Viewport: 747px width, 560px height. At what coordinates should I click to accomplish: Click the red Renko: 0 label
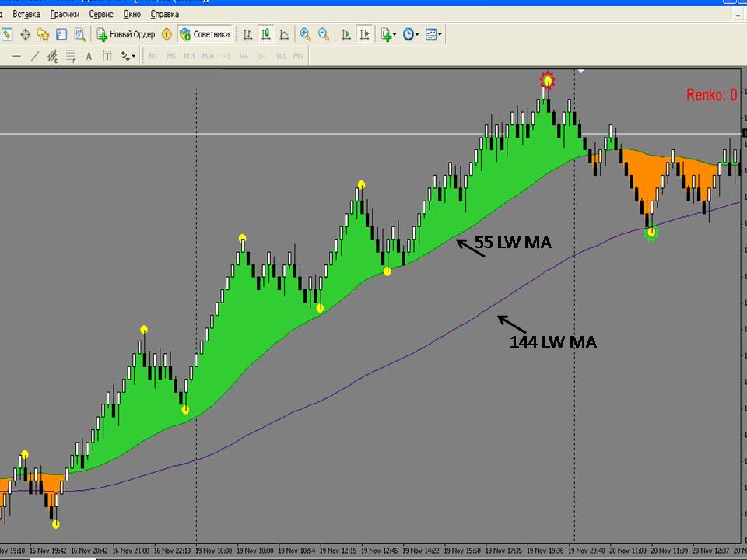(712, 95)
